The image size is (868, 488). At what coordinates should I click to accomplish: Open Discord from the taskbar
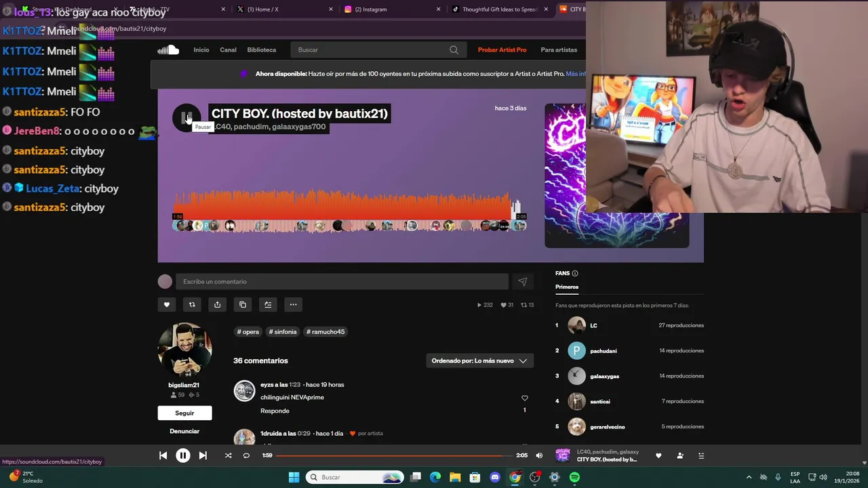495,477
